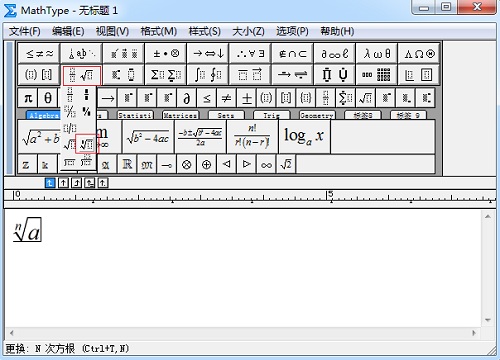
Task: Switch to the Statistics tab
Action: click(x=135, y=115)
